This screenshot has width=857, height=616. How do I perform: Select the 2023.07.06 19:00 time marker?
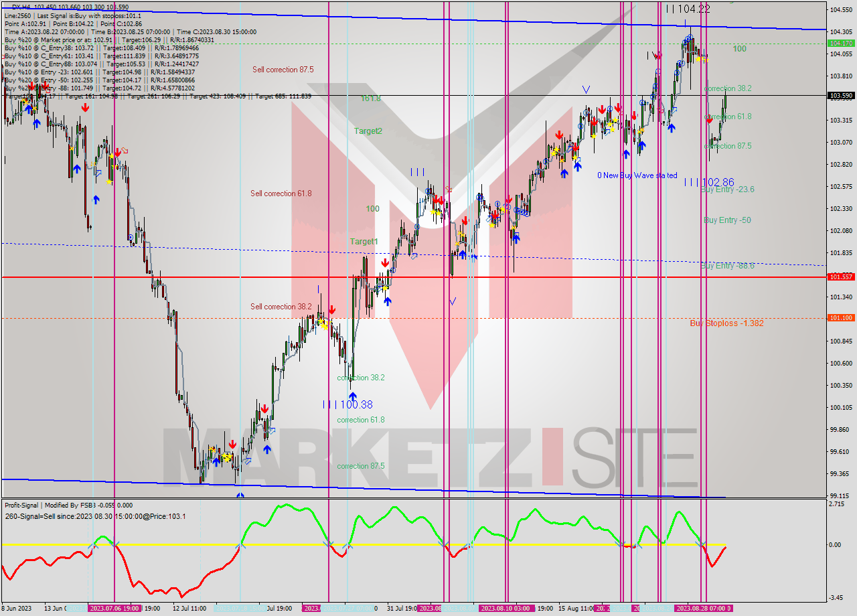[114, 608]
